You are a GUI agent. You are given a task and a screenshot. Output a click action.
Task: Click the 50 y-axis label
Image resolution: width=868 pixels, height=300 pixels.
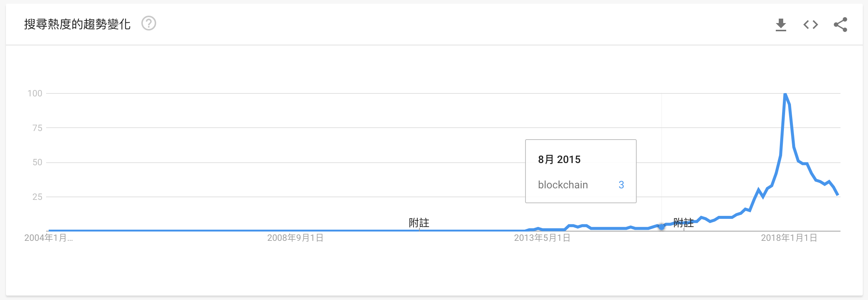37,162
